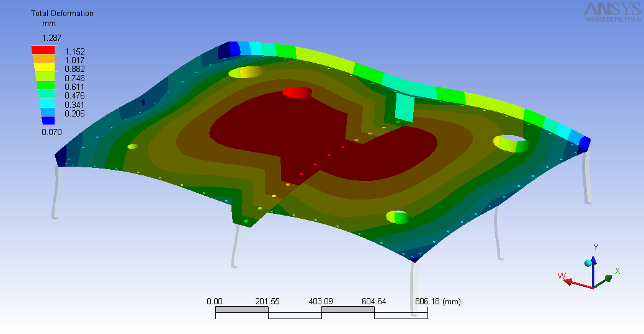Click the legend value 0.611
This screenshot has width=644, height=334.
(x=74, y=87)
